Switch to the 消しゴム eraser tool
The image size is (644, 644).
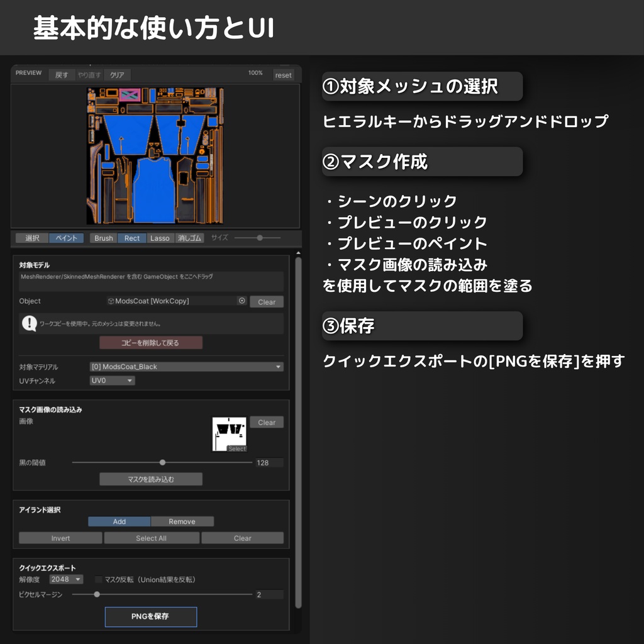189,238
